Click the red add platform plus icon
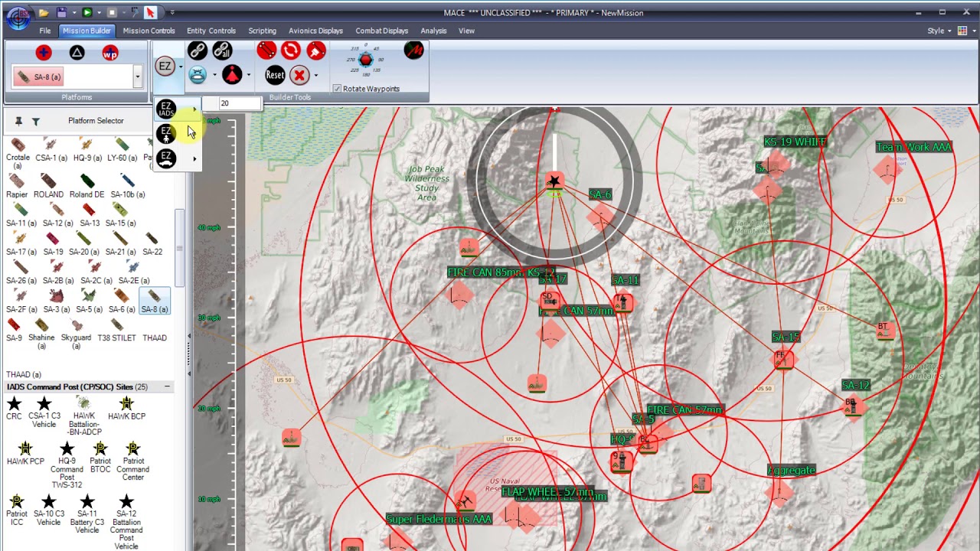This screenshot has width=980, height=551. [x=44, y=52]
